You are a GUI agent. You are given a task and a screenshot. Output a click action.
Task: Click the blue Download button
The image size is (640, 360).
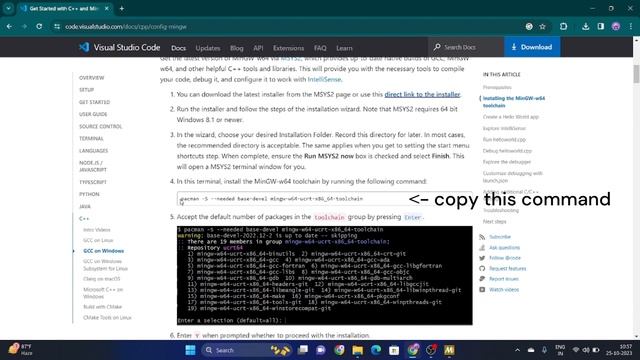(x=532, y=47)
